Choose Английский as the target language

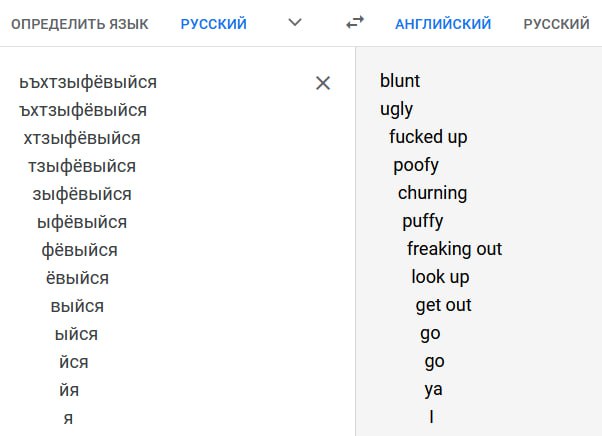[x=443, y=24]
